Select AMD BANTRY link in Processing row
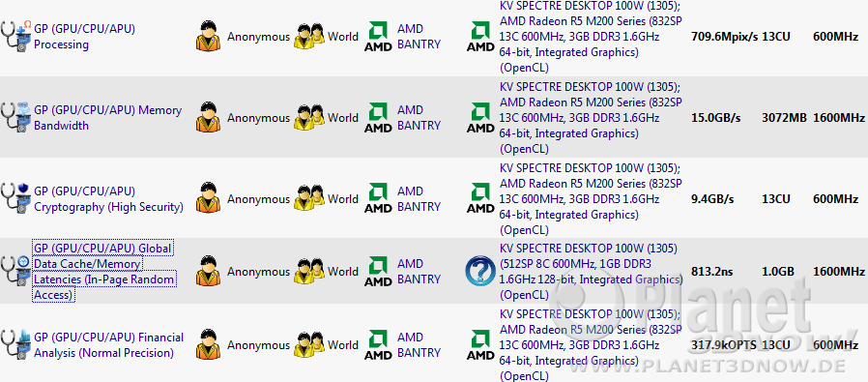The width and height of the screenshot is (868, 382). 419,37
